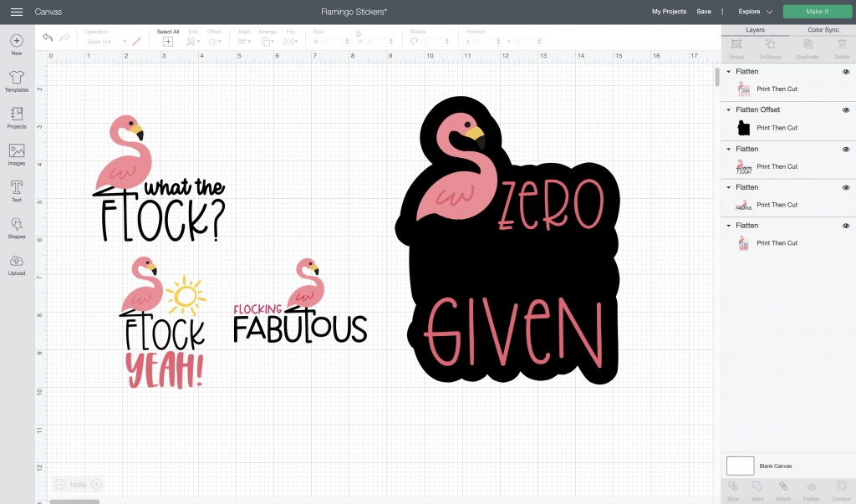856x504 pixels.
Task: Open the Flip options
Action: [x=290, y=42]
